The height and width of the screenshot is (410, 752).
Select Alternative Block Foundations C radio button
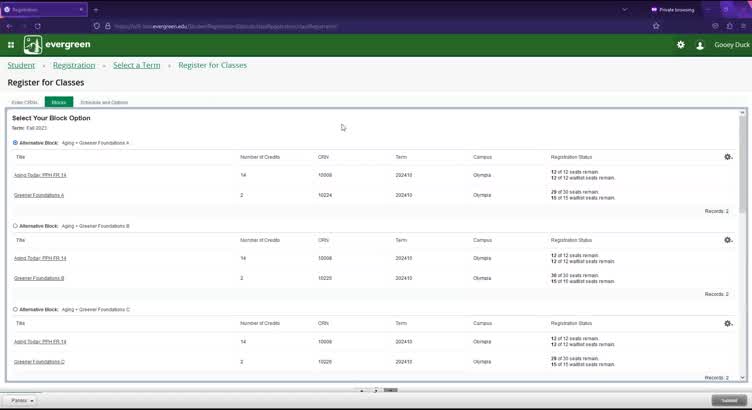(15, 310)
